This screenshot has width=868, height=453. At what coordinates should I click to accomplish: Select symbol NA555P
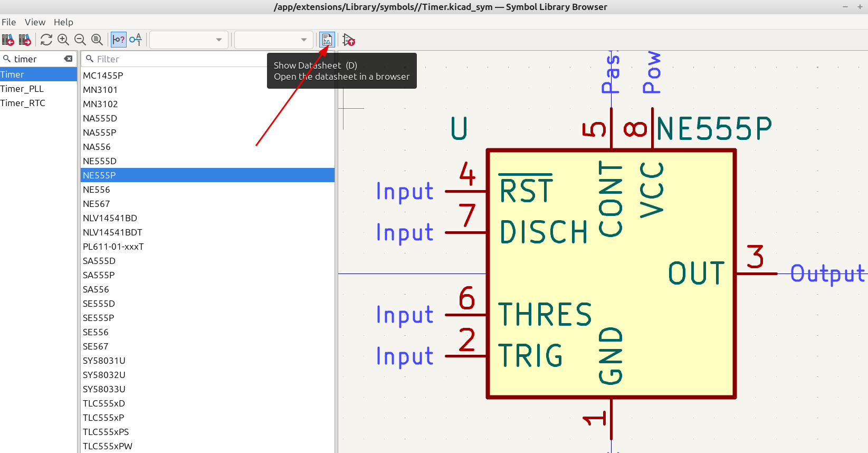click(208, 133)
